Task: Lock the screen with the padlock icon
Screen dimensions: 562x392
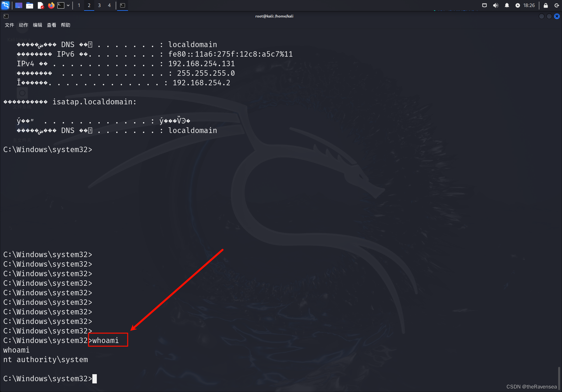Action: (x=546, y=5)
